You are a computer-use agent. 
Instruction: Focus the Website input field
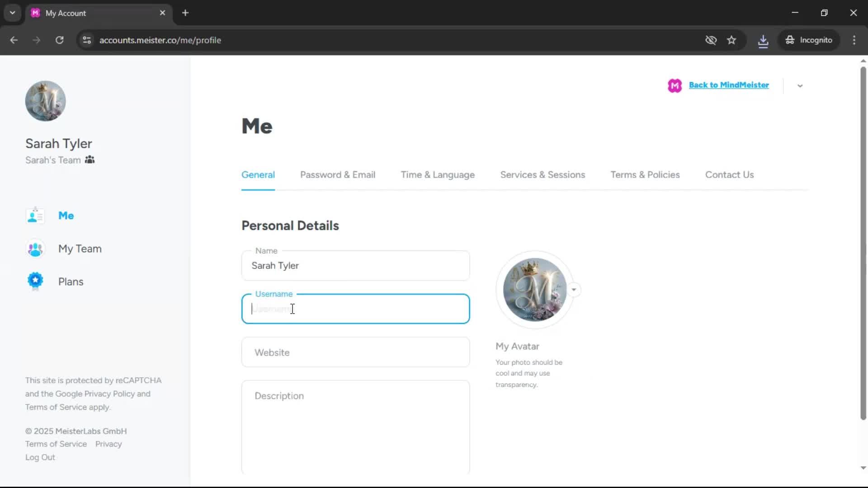pos(355,352)
